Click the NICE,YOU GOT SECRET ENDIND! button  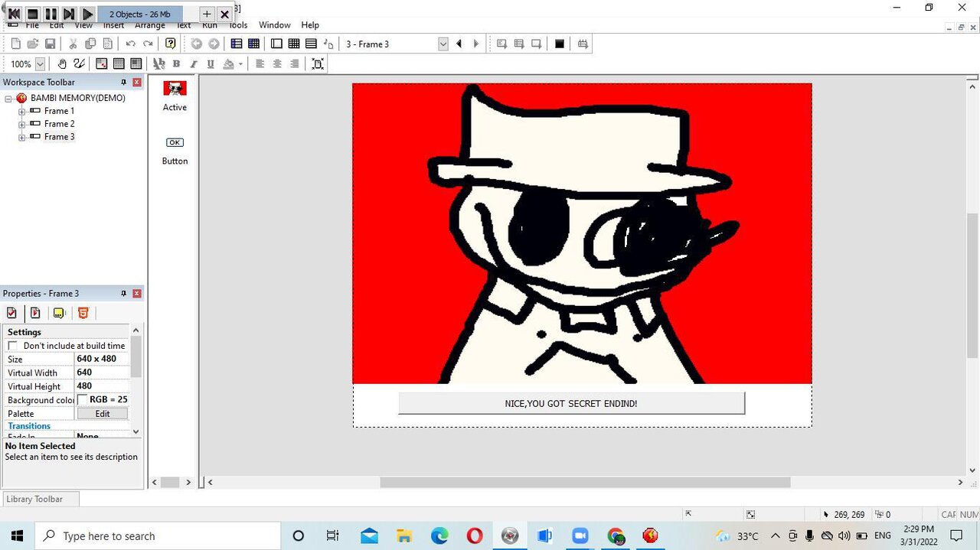click(571, 403)
